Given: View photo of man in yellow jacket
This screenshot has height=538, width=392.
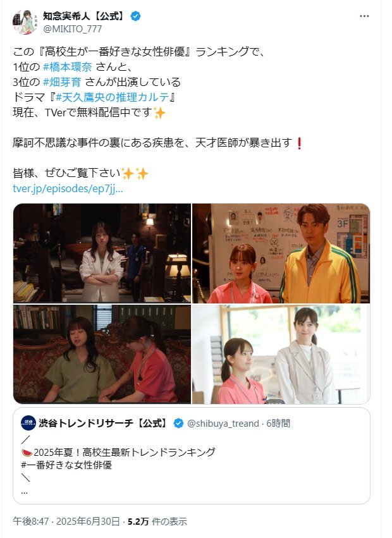Looking at the screenshot, I should pos(281,254).
